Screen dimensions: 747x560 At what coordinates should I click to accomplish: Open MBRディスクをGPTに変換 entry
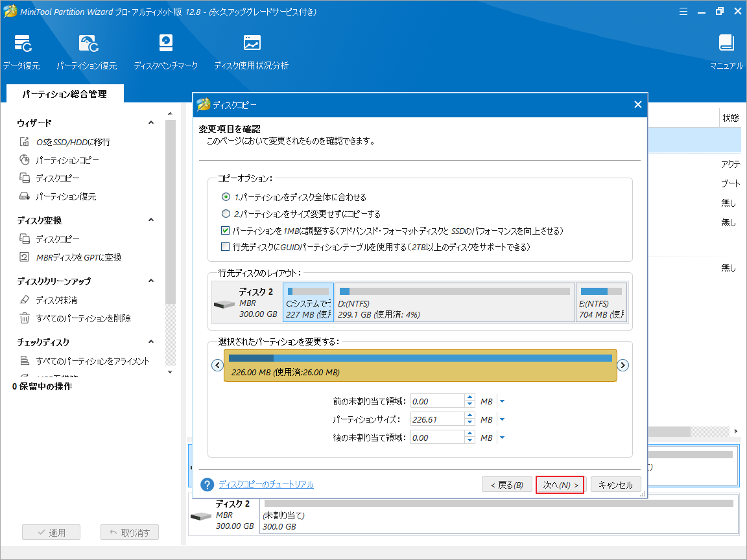pyautogui.click(x=79, y=257)
